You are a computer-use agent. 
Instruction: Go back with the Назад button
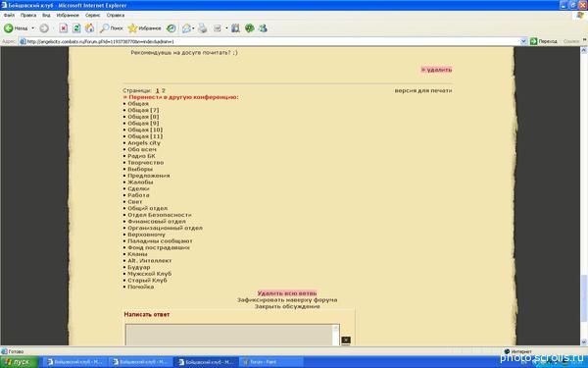pyautogui.click(x=16, y=28)
